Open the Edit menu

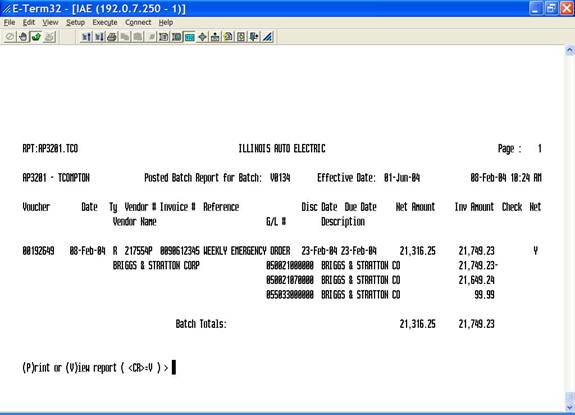click(29, 22)
